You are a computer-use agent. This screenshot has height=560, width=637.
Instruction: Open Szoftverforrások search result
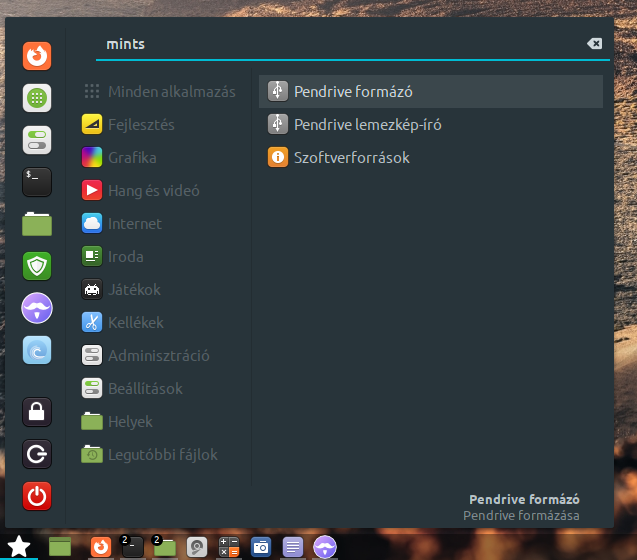431,157
